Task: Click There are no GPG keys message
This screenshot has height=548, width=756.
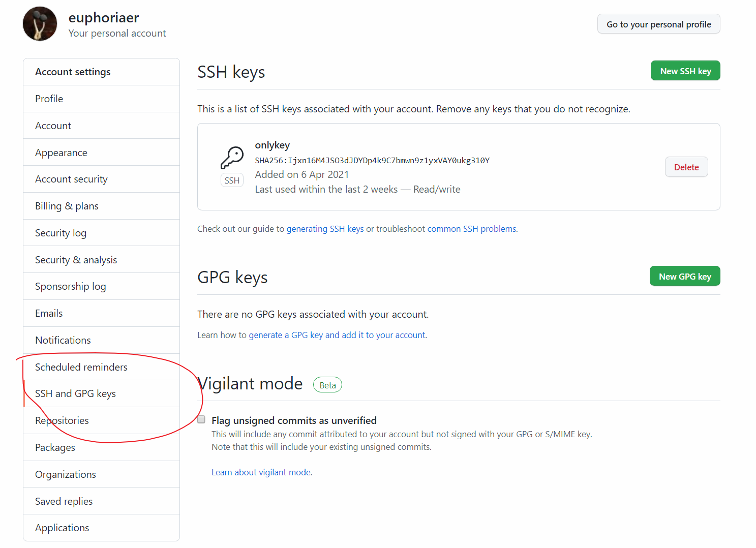Action: 313,314
